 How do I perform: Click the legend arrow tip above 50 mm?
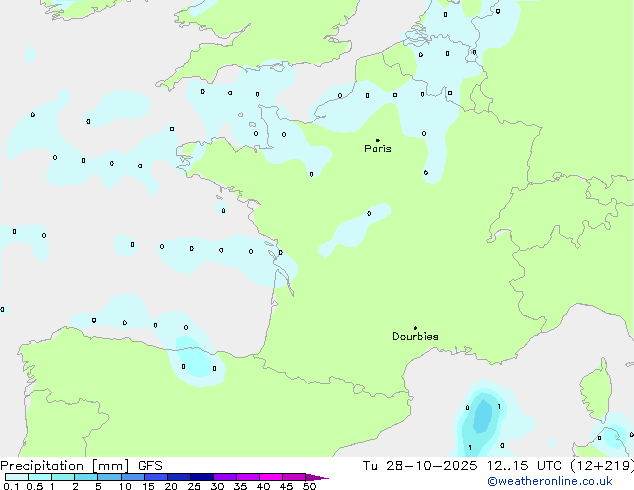[317, 477]
